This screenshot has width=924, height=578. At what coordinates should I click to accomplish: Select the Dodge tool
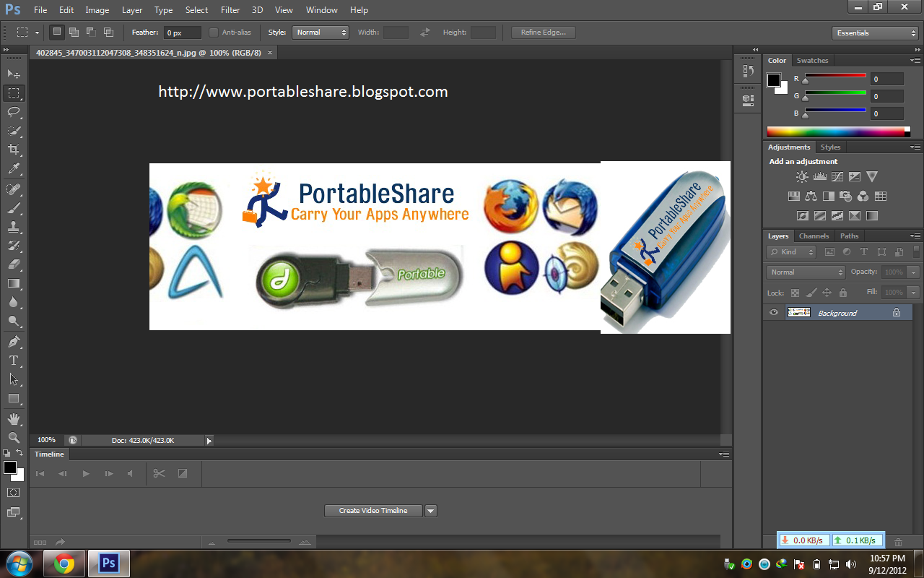click(x=14, y=321)
